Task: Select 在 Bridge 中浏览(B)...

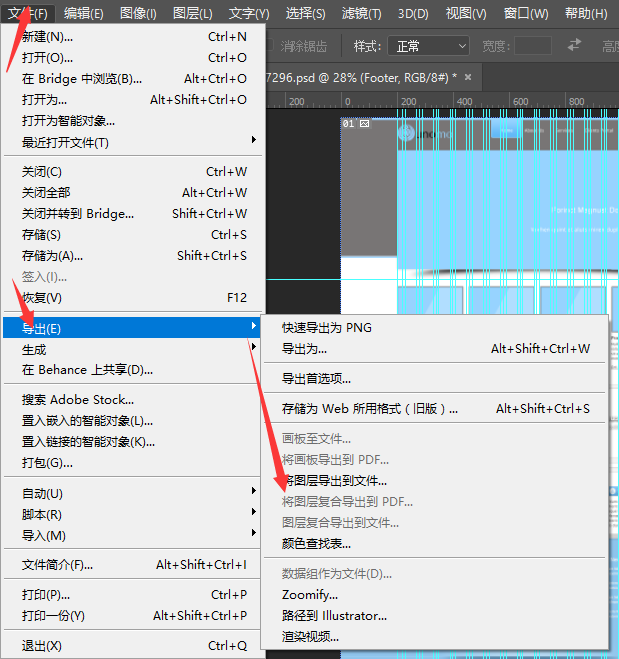Action: click(x=134, y=79)
